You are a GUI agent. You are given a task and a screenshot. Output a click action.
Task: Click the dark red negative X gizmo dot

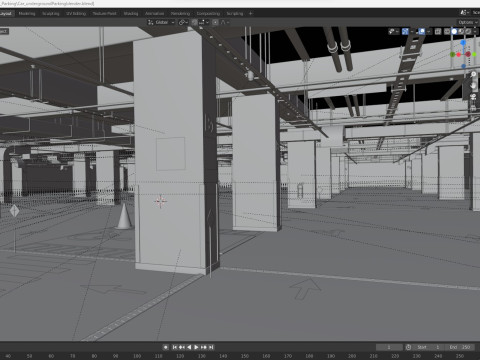coord(468,54)
